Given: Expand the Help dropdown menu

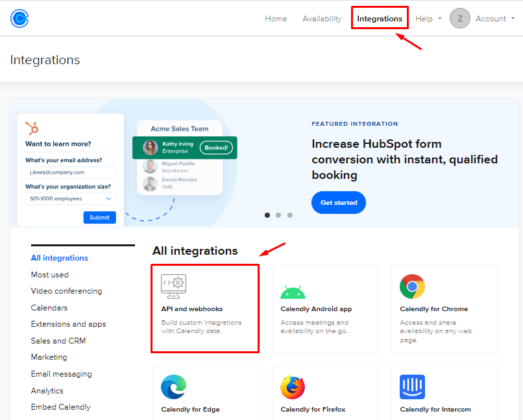Looking at the screenshot, I should click(x=428, y=19).
